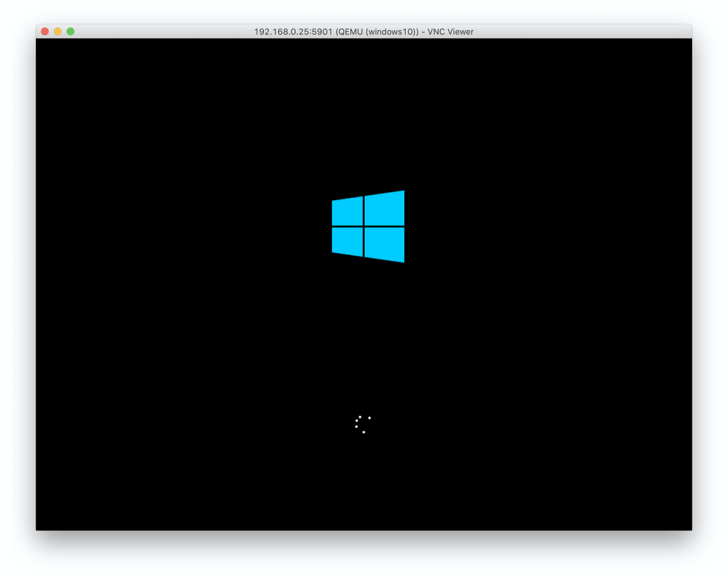Screen dimensions: 728x578
Task: Click the lower-right pane of Windows logo
Action: click(384, 244)
